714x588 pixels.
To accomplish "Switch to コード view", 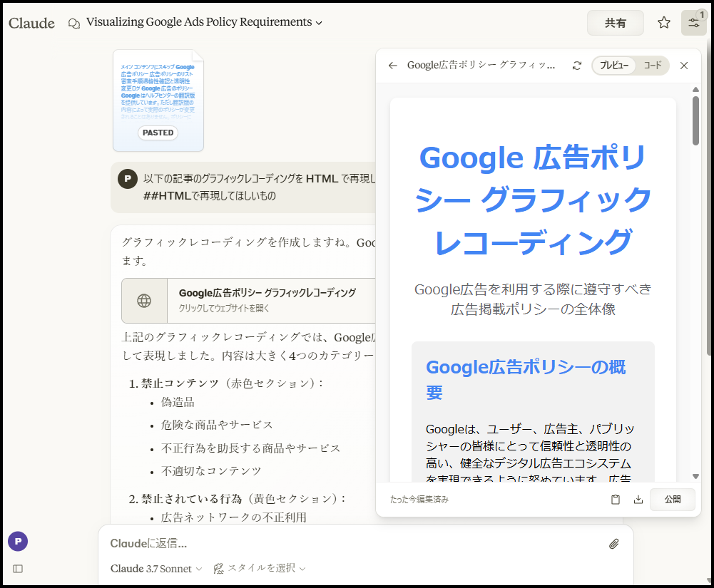I will (x=653, y=66).
